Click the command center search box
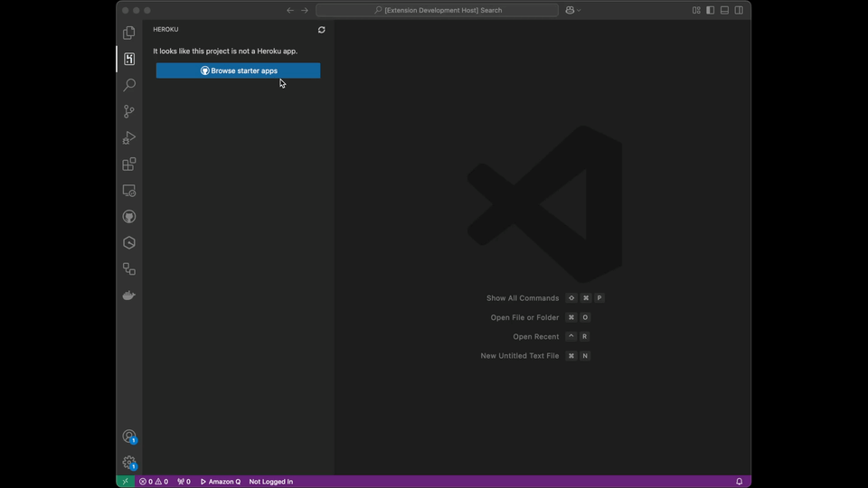Viewport: 868px width, 488px height. (437, 10)
